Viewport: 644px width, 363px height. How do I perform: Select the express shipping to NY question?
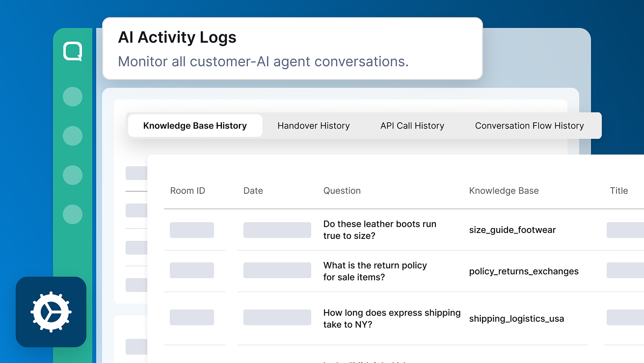click(x=391, y=318)
